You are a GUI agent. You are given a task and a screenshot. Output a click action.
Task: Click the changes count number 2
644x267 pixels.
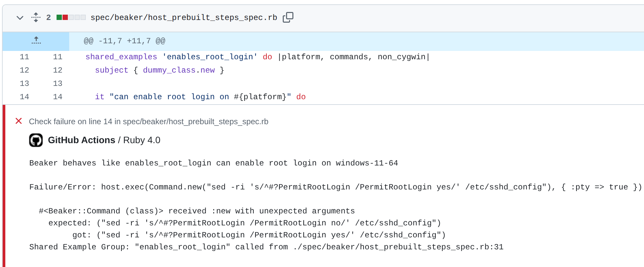pos(49,17)
